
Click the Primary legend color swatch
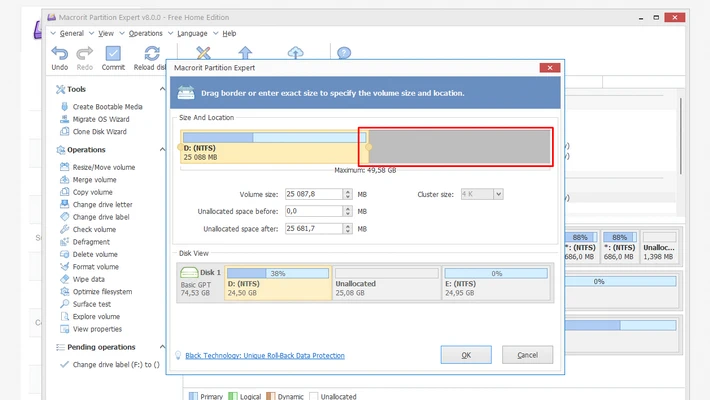193,396
